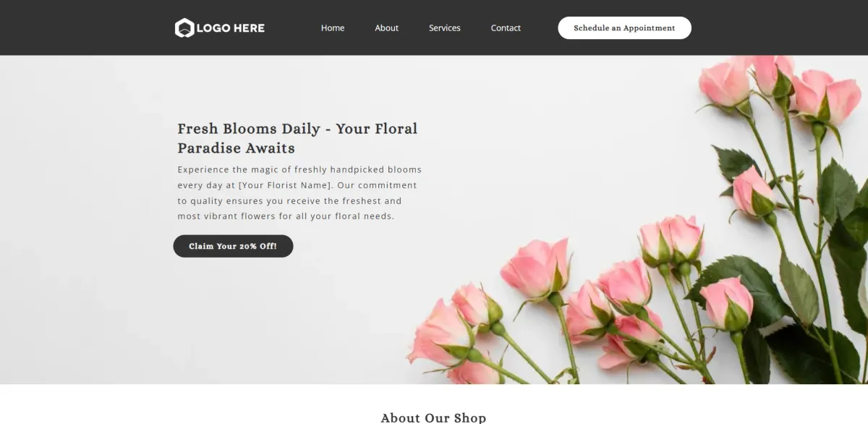Select the large pink rose beside the button
The height and width of the screenshot is (424, 868).
click(x=537, y=268)
